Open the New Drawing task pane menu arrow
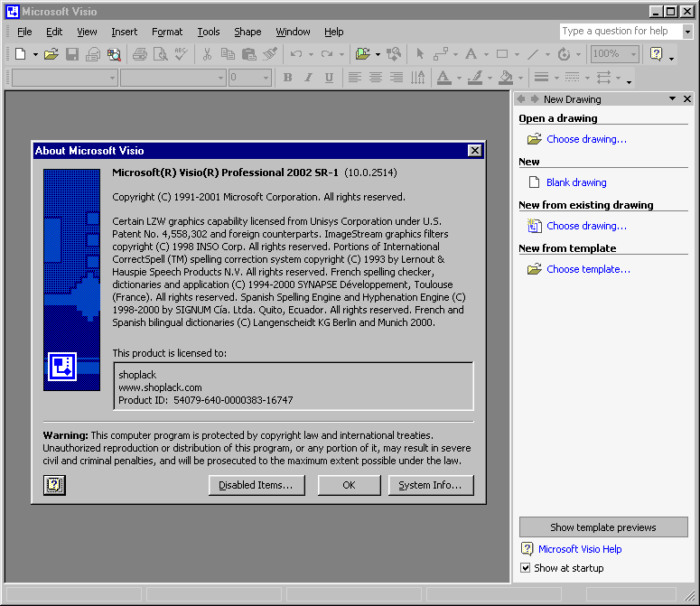This screenshot has width=700, height=606. click(672, 98)
